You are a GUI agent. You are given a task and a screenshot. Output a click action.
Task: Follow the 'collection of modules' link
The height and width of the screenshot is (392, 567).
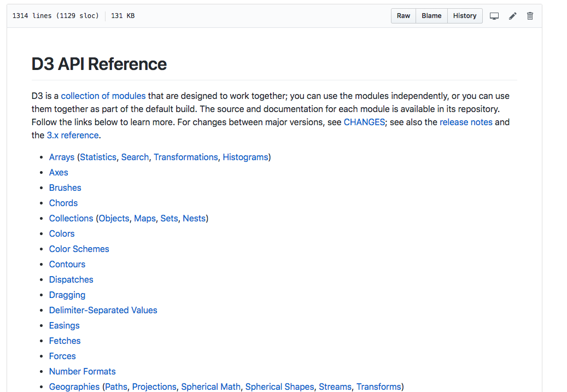click(103, 96)
